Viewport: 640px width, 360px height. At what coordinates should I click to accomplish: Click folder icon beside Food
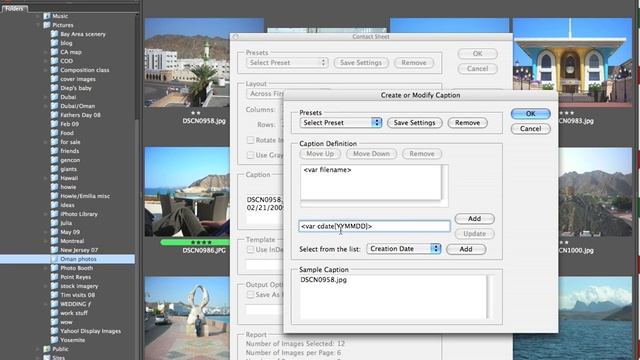coord(54,133)
